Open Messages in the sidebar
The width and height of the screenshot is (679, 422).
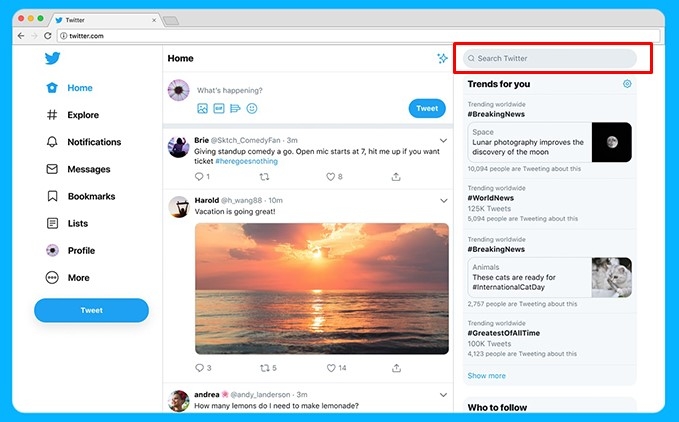78,169
